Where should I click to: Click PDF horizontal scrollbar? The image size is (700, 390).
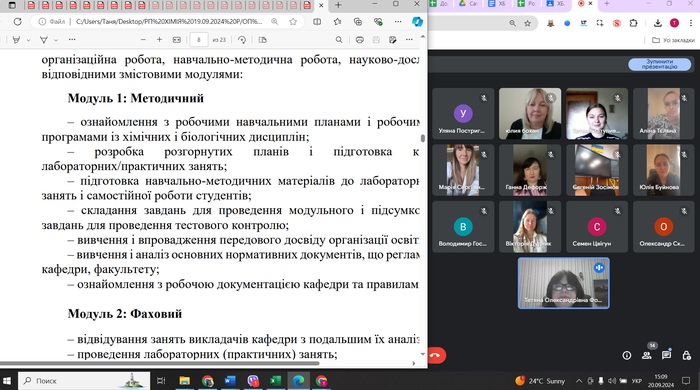(160, 363)
